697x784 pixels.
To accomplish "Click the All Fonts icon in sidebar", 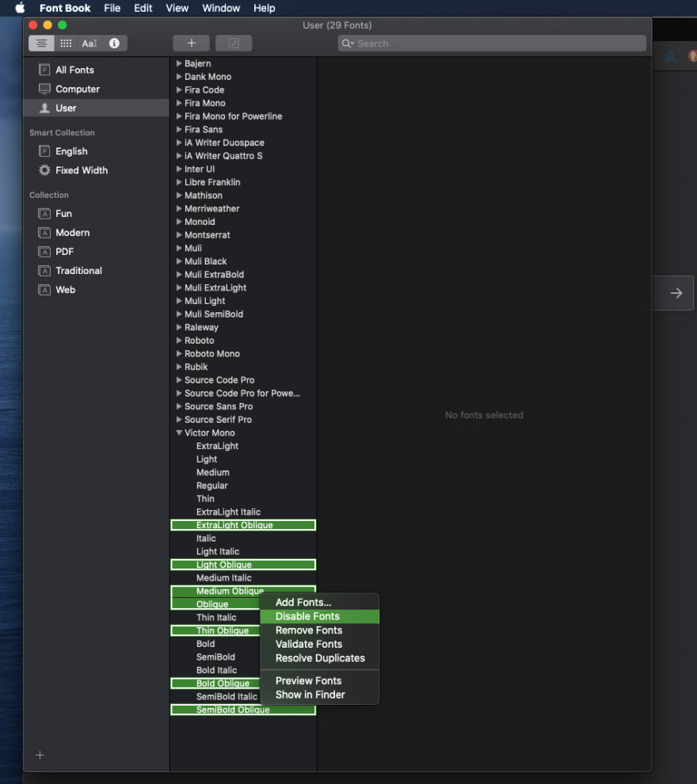I will 44,70.
